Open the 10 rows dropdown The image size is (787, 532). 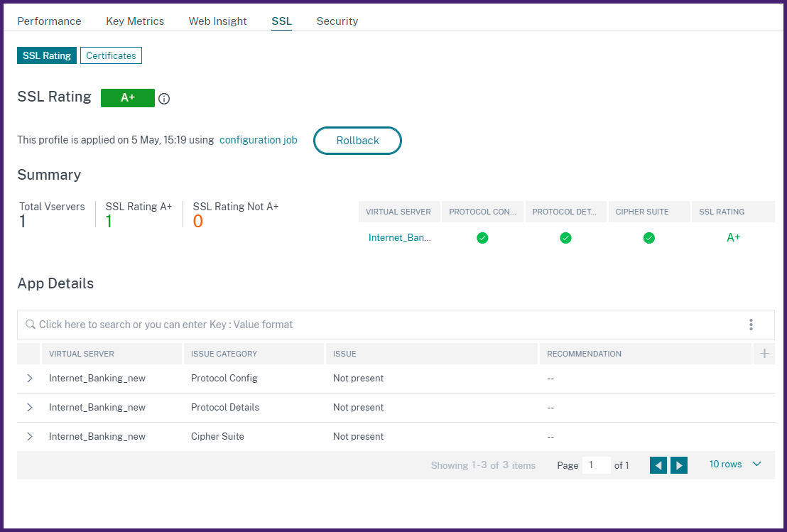coord(735,465)
